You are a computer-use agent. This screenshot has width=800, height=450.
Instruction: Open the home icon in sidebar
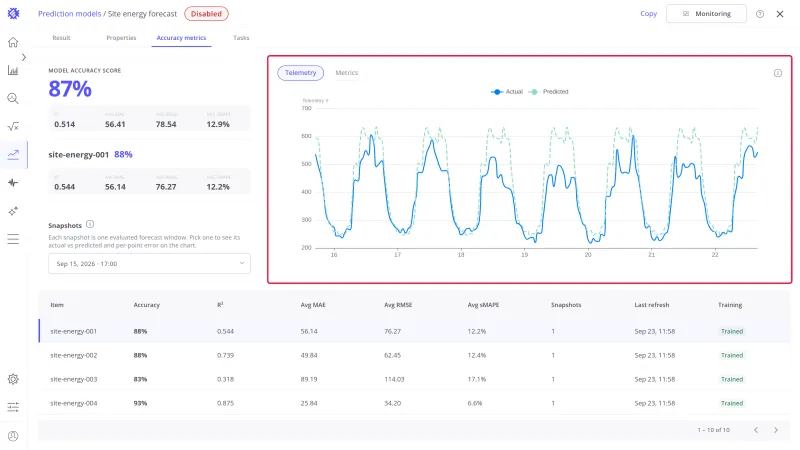click(x=13, y=42)
